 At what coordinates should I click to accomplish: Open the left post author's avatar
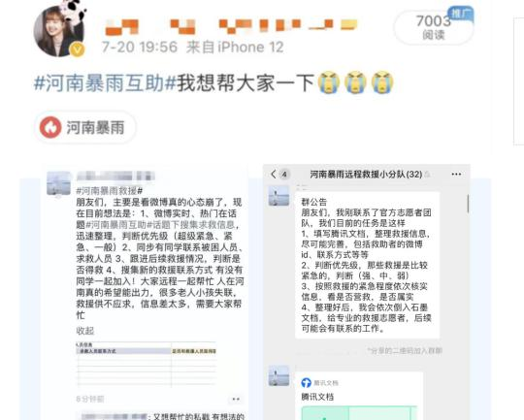point(58,183)
